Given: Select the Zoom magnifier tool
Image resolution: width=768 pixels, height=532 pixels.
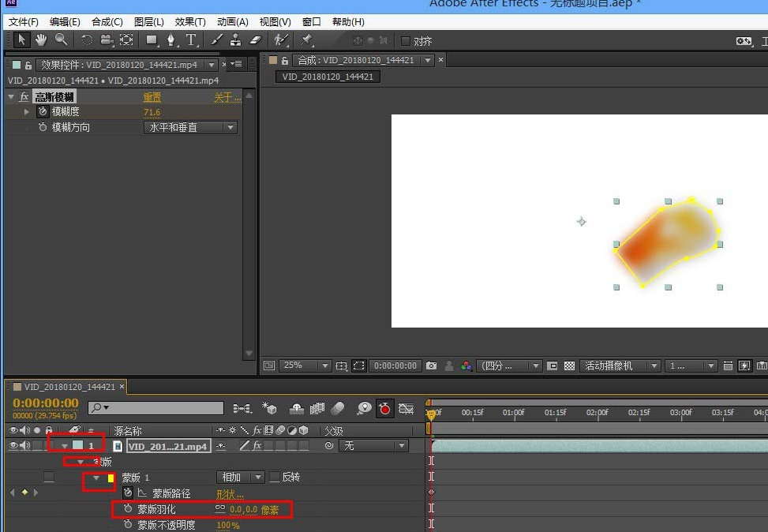Looking at the screenshot, I should (x=61, y=40).
